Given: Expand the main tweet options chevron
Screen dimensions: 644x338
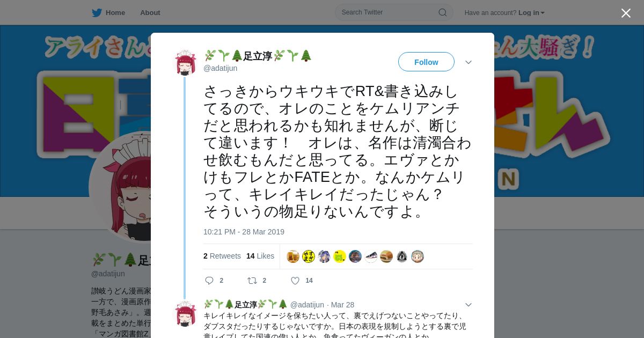Looking at the screenshot, I should click(x=469, y=62).
